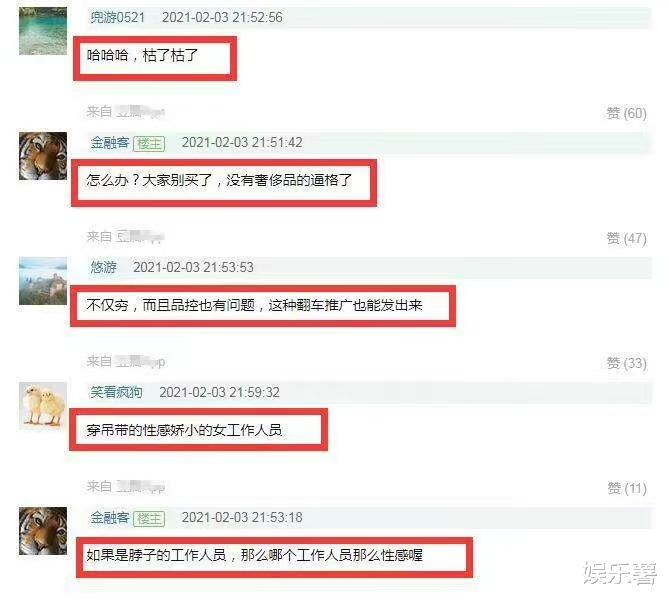Open username 金融客 posted at 21:53:18
Viewport: 669px width, 602px height.
(110, 518)
